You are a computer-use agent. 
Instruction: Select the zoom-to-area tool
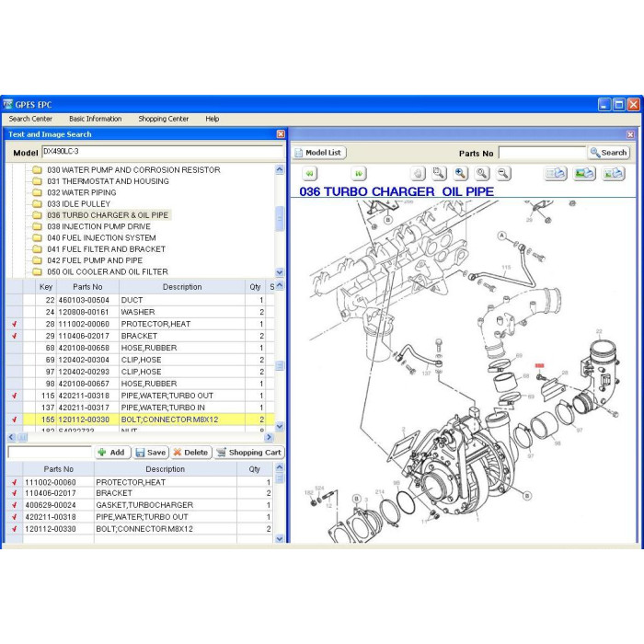point(439,174)
